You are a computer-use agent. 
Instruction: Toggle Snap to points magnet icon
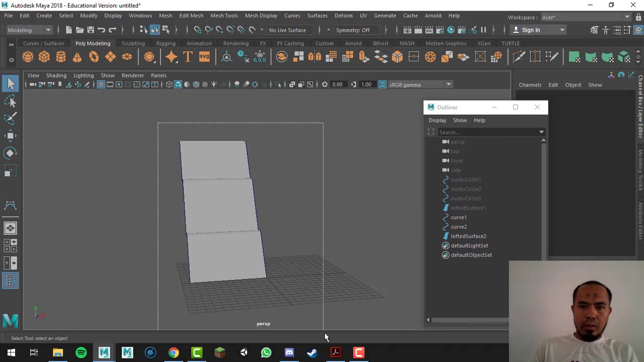(x=220, y=30)
